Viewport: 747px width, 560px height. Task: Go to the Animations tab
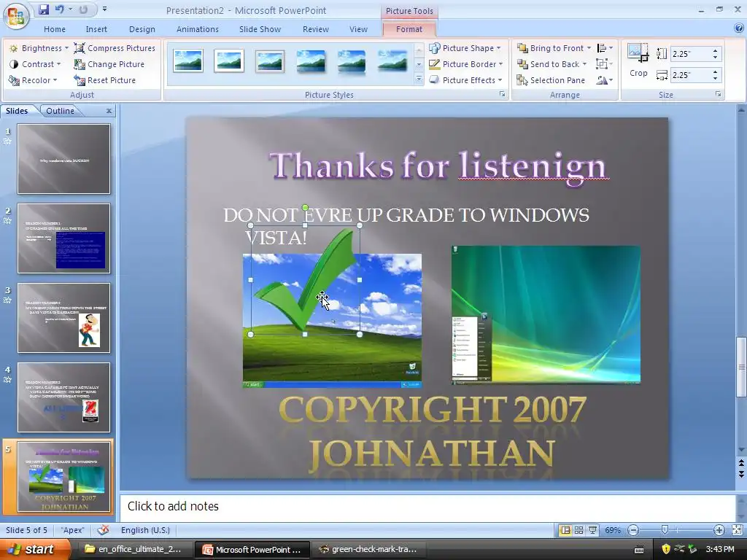(x=197, y=29)
